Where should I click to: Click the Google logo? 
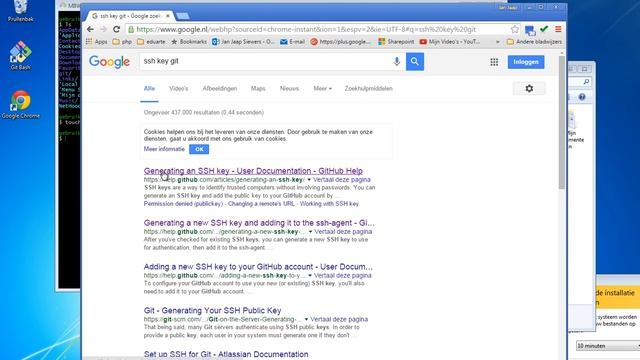pos(109,62)
